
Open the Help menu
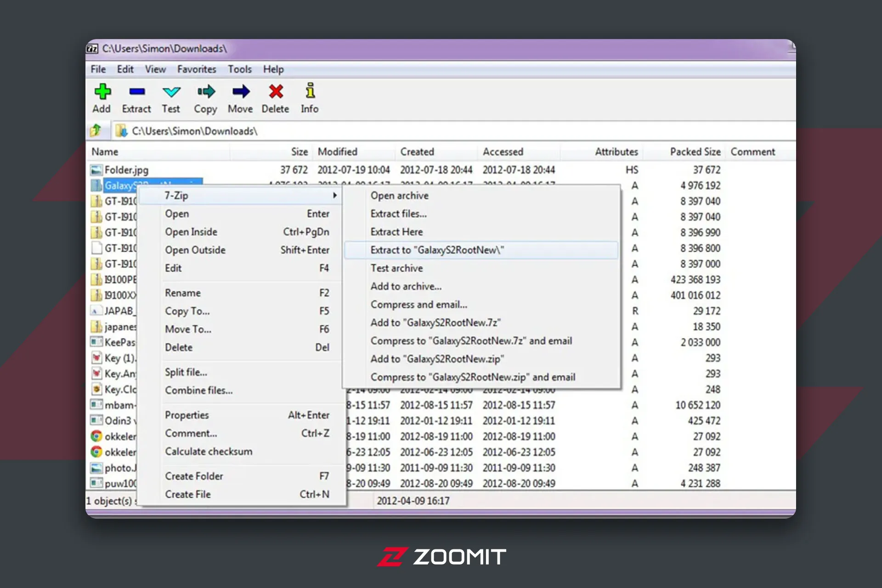point(273,69)
